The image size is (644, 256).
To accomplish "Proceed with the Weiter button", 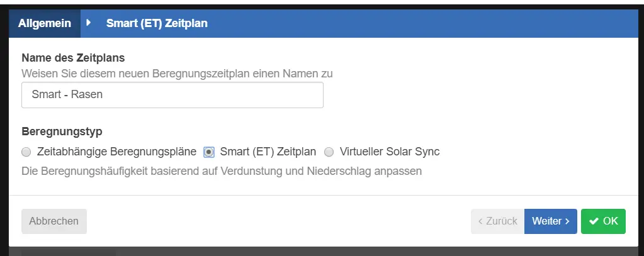I will point(550,221).
